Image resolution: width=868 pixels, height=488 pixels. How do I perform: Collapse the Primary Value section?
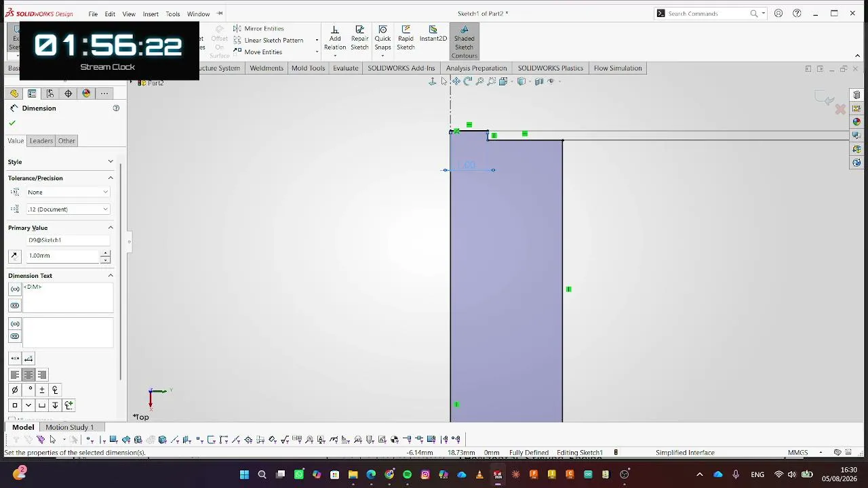pyautogui.click(x=111, y=228)
